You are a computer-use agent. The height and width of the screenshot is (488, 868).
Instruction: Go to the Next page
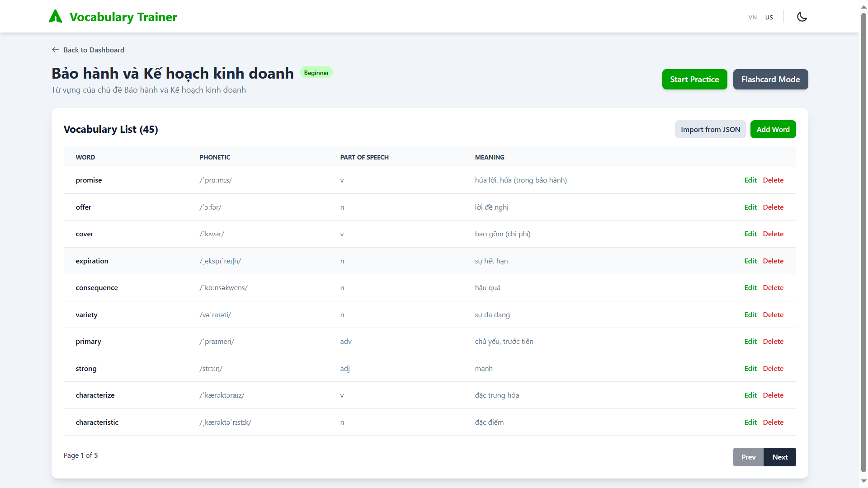tap(779, 457)
